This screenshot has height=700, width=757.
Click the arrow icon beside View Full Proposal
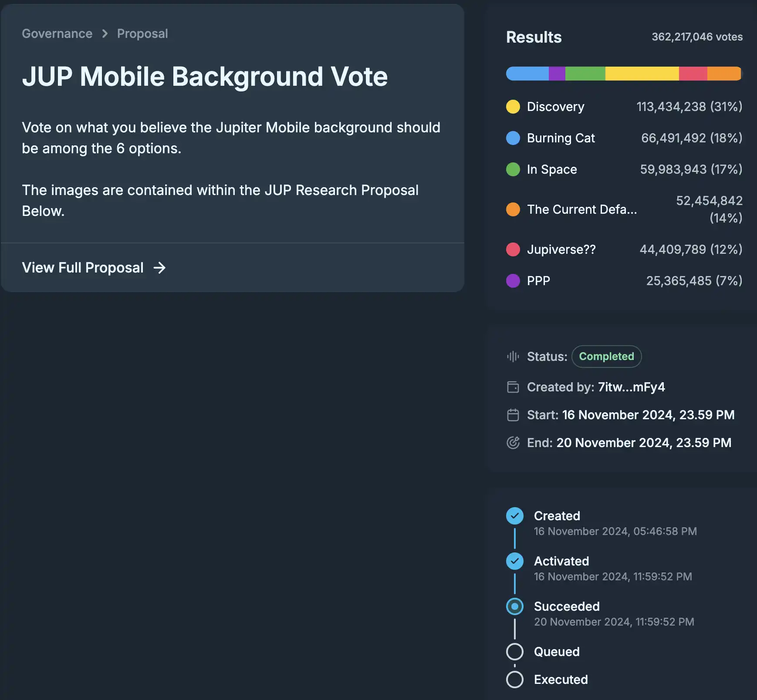(x=160, y=268)
